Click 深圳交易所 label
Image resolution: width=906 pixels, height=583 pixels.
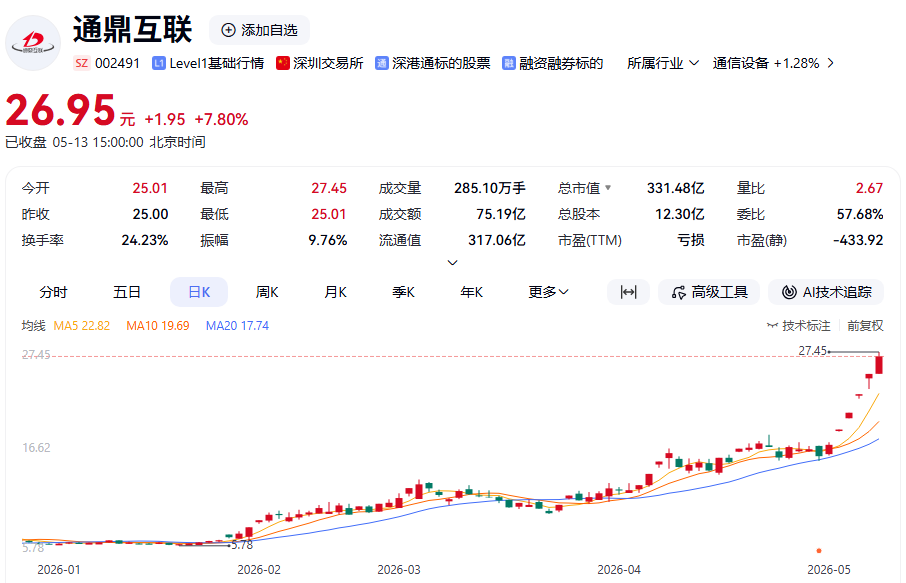coord(328,63)
